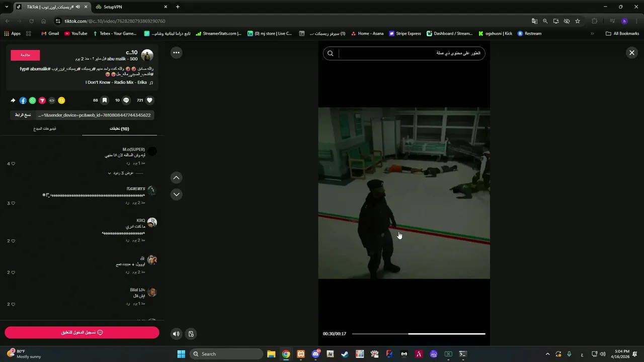This screenshot has width=644, height=362.
Task: Follow the creator with the red button
Action: [x=25, y=55]
